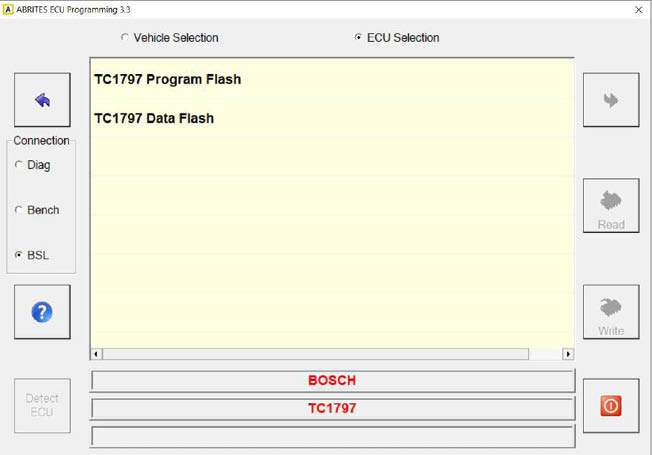This screenshot has width=652, height=455.
Task: Click the BOSCH manufacturer field
Action: click(332, 381)
